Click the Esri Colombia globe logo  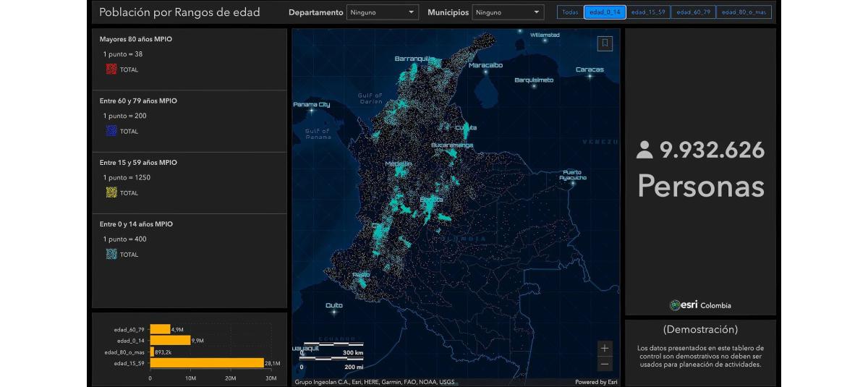[x=675, y=305]
